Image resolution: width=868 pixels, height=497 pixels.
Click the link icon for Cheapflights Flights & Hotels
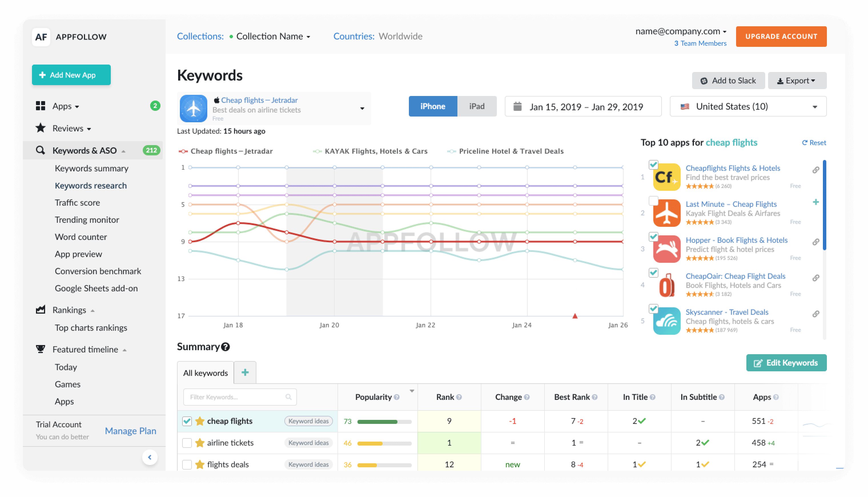[x=816, y=170]
